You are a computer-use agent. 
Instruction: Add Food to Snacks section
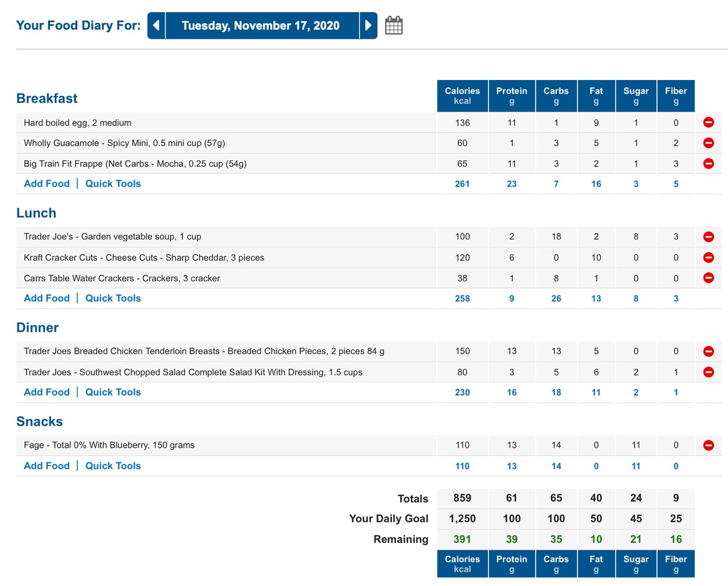click(47, 466)
